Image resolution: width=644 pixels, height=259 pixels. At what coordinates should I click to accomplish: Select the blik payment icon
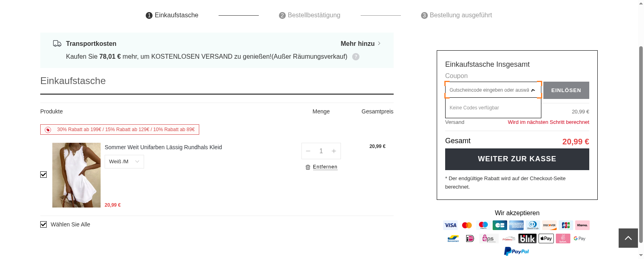point(527,238)
